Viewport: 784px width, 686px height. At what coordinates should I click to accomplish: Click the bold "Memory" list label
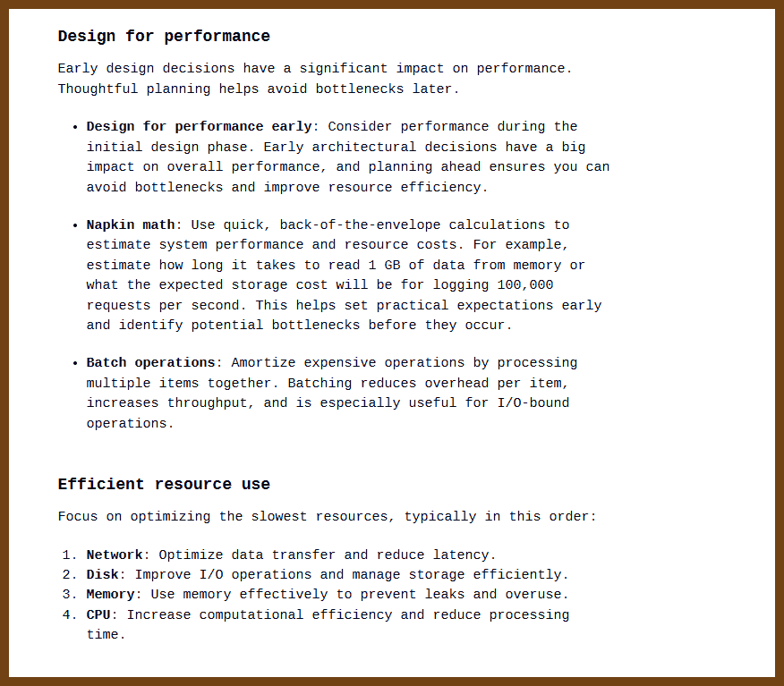tap(110, 595)
